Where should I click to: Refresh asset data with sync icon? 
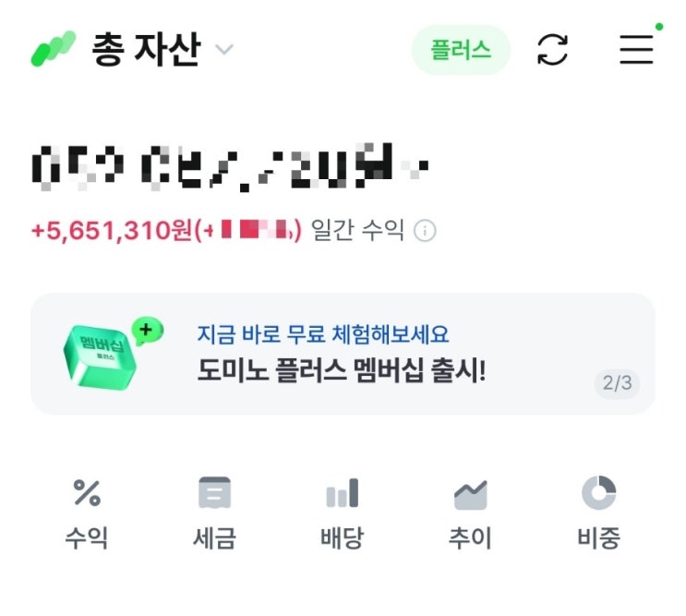(552, 50)
